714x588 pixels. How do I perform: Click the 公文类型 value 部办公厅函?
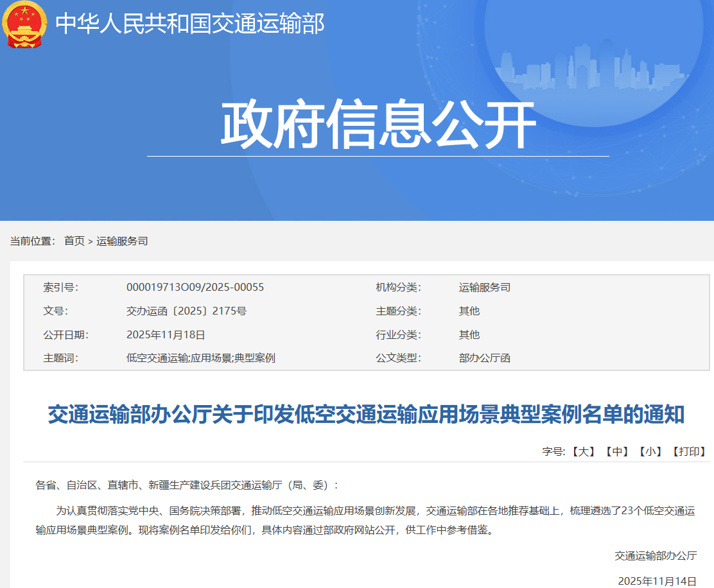tap(484, 358)
